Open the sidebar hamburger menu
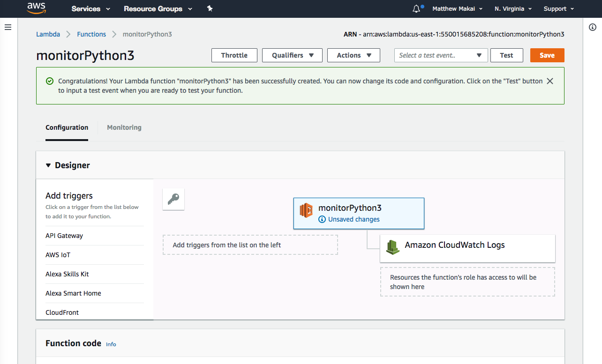Image resolution: width=602 pixels, height=364 pixels. 8,27
